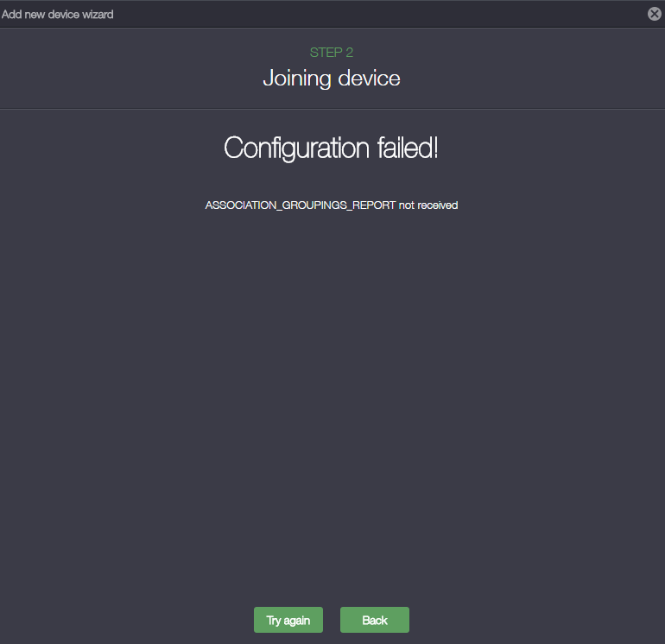Click the word 'failed!' in the heading

408,148
